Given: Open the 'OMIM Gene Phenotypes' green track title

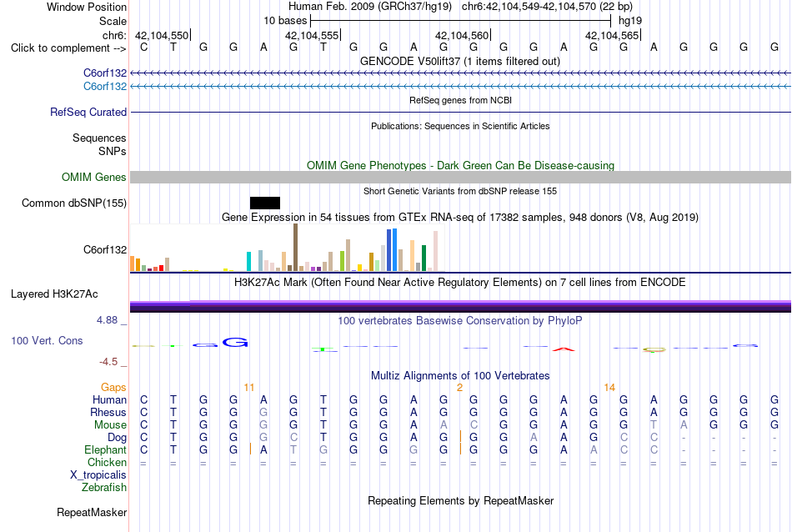Looking at the screenshot, I should [x=460, y=165].
